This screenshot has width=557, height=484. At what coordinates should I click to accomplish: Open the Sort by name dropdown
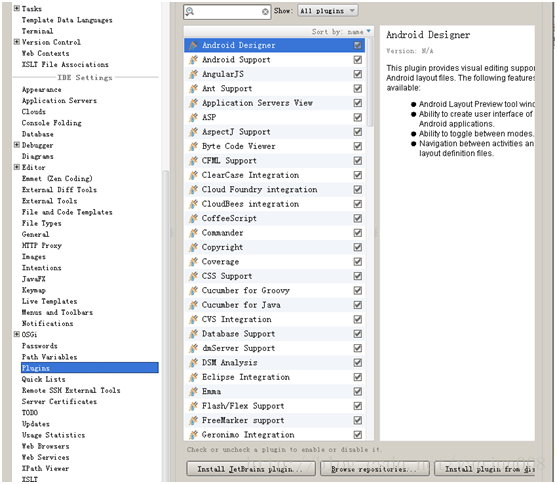coord(341,32)
